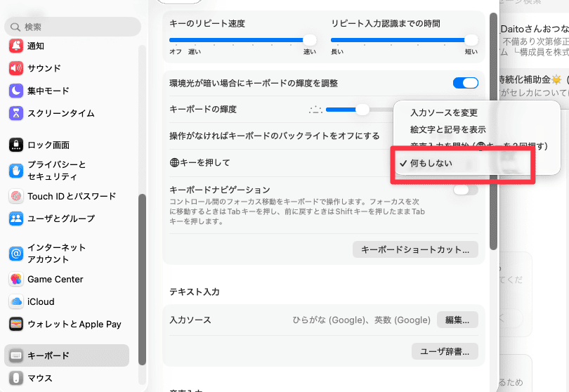Toggle 環境光が暗い場合にキーボードの輝度を調整 switch
The height and width of the screenshot is (392, 569).
point(466,83)
